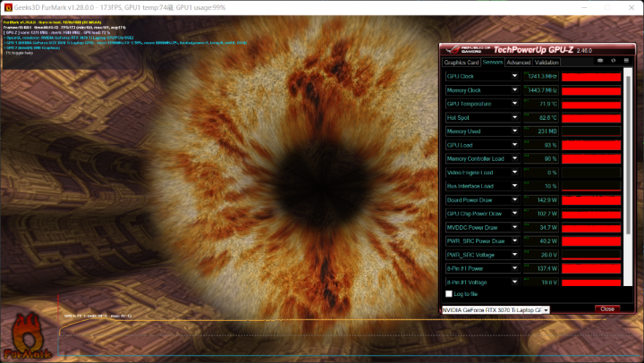Open the GPU Chip Power Draw dropdown

514,214
